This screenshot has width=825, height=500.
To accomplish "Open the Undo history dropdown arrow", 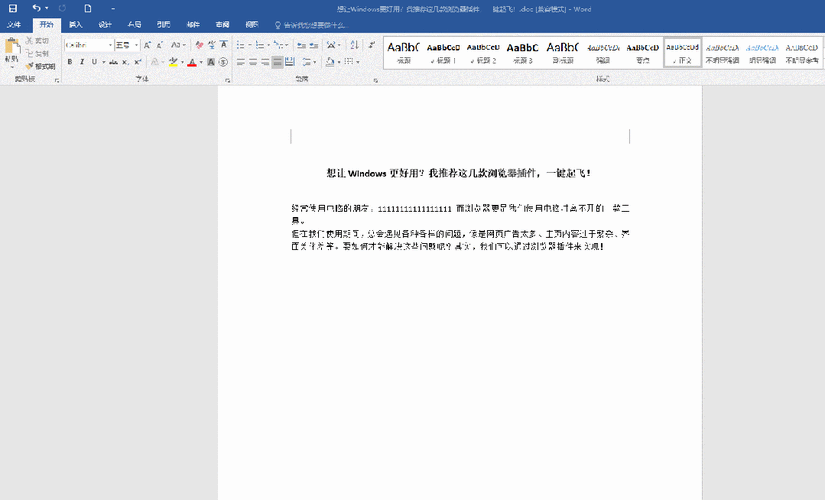I will point(47,8).
